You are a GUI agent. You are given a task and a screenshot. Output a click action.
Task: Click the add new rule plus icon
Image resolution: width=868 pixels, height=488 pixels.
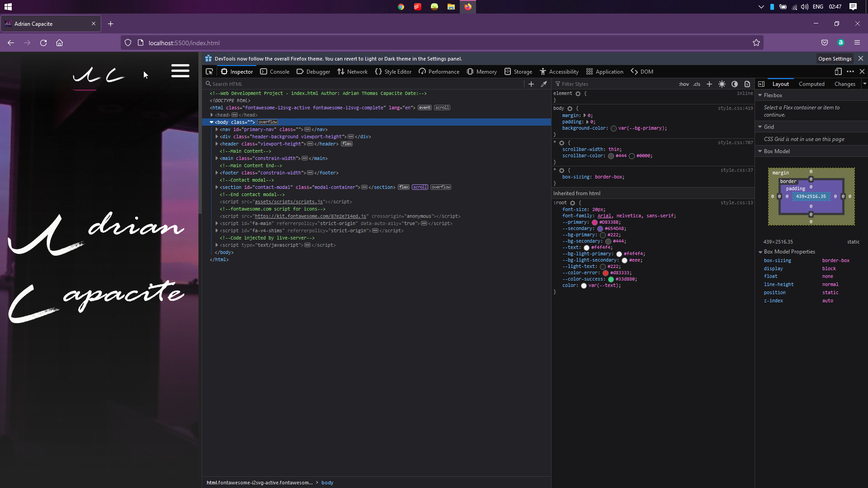click(x=709, y=84)
